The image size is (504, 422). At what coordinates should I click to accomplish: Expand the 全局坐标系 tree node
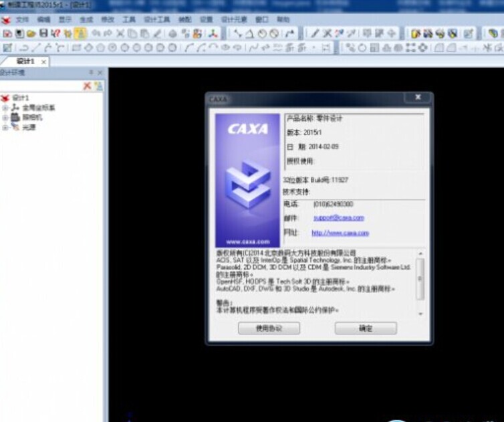pyautogui.click(x=5, y=108)
